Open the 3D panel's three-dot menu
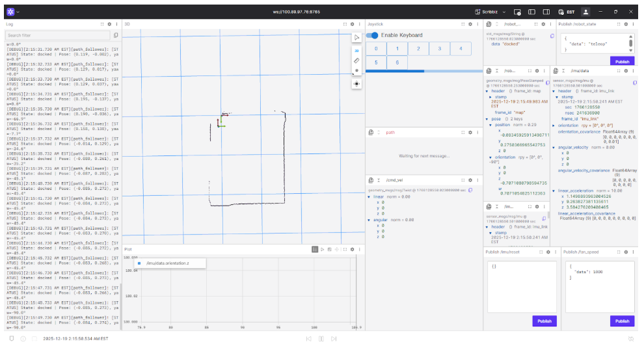 click(x=359, y=24)
